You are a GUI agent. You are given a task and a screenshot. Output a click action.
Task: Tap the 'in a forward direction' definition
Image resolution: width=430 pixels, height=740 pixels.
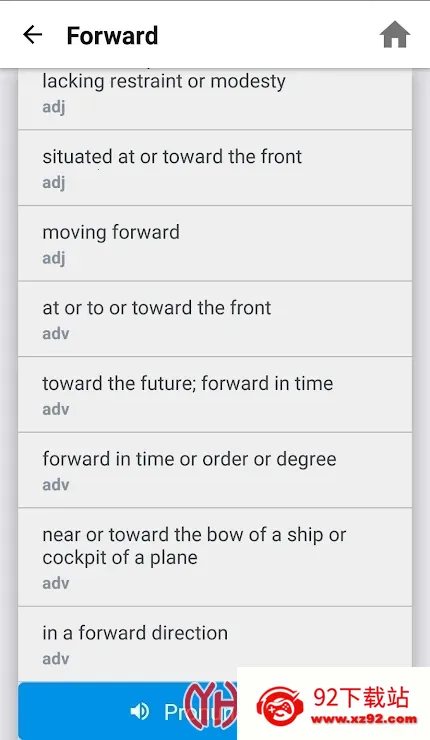tap(215, 644)
